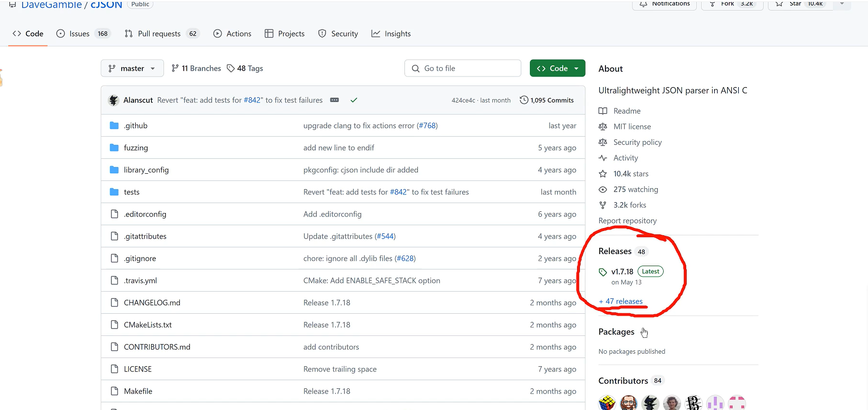Open the library_config folder
868x410 pixels.
(x=146, y=170)
